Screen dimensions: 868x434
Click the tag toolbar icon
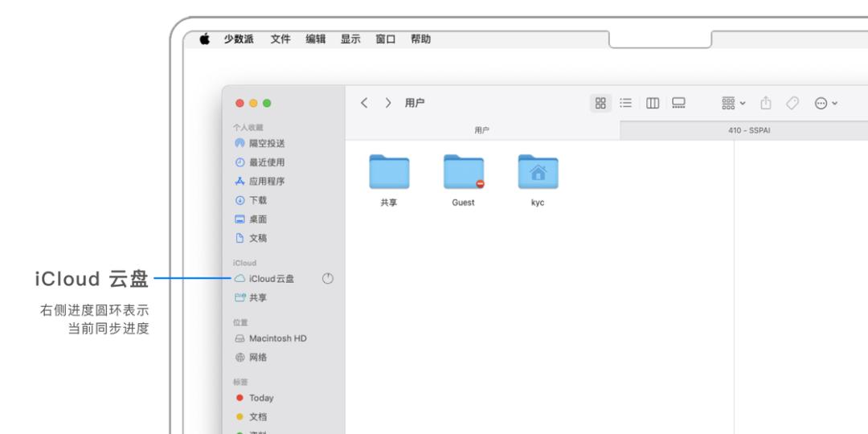click(792, 103)
